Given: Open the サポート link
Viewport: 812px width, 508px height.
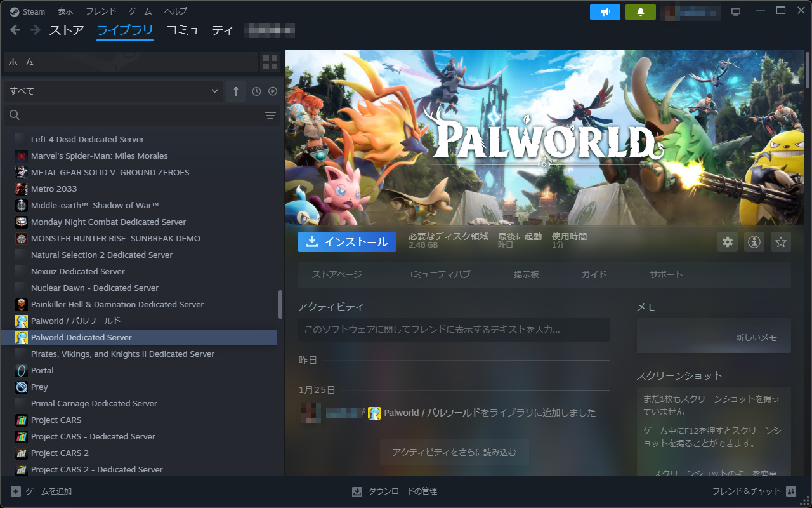Looking at the screenshot, I should [x=666, y=274].
